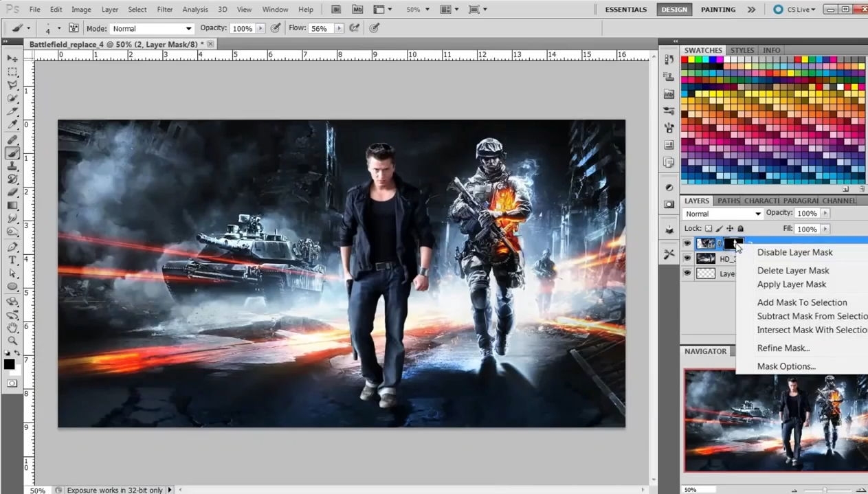This screenshot has width=868, height=494.
Task: Select the Eraser tool
Action: [12, 192]
